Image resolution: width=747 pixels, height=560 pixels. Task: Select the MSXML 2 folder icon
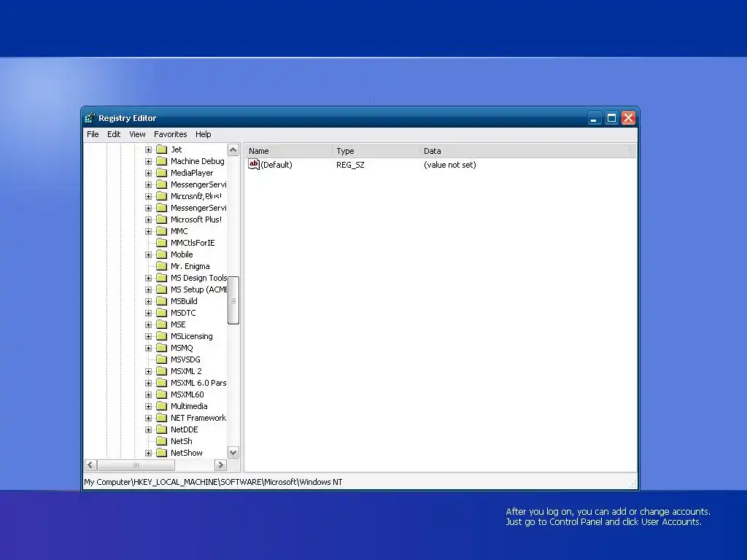coord(162,371)
